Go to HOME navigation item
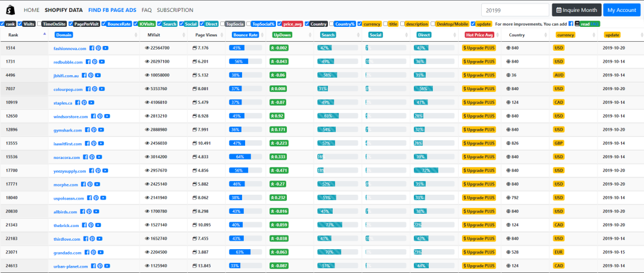 coord(32,10)
